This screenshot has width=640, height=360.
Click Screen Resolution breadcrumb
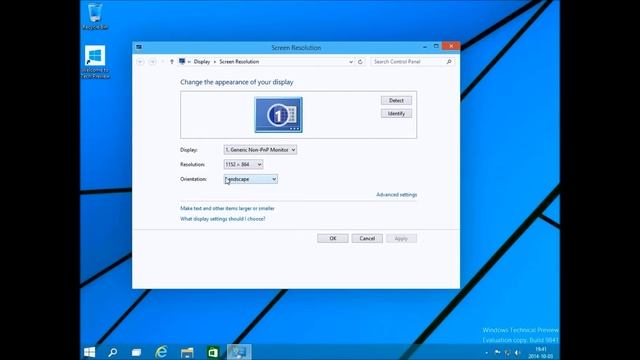click(239, 62)
